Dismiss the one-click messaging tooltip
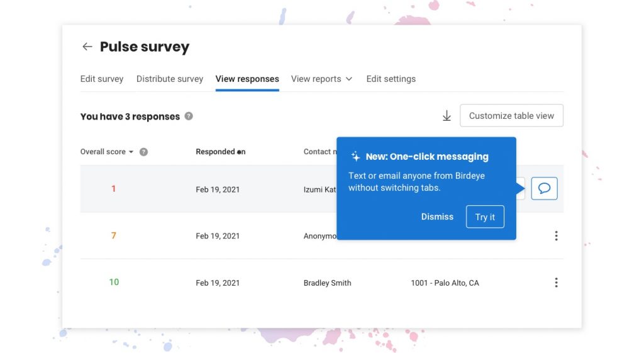This screenshot has width=644, height=353. pyautogui.click(x=437, y=216)
